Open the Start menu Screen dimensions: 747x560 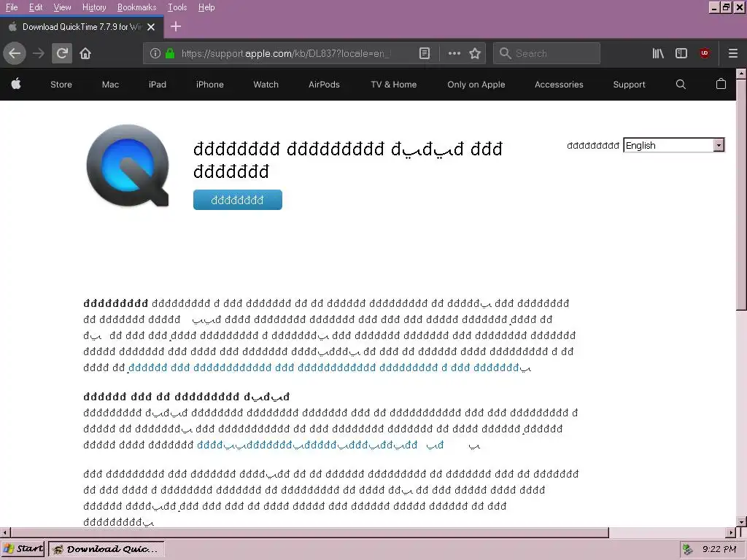click(x=23, y=549)
